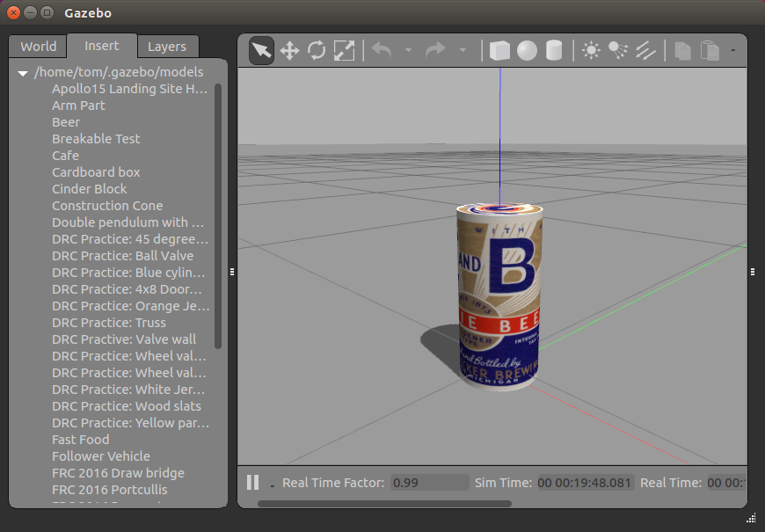Insert a box shape from toolbar

(x=499, y=51)
